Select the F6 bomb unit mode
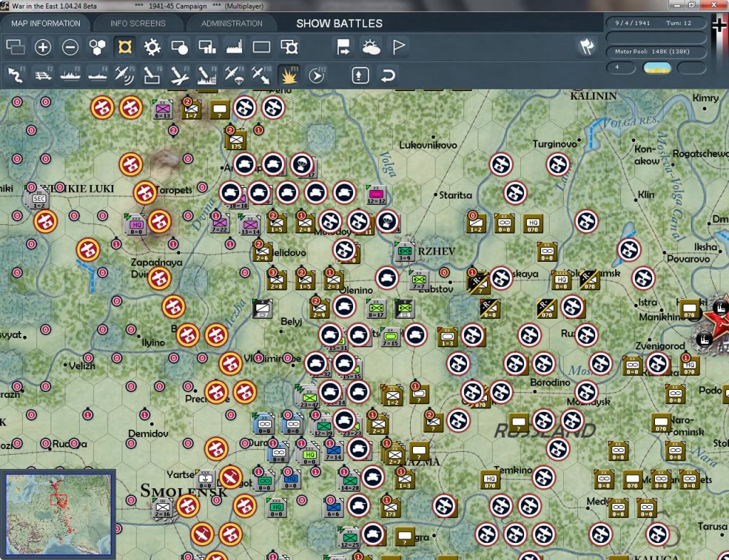 (x=152, y=75)
